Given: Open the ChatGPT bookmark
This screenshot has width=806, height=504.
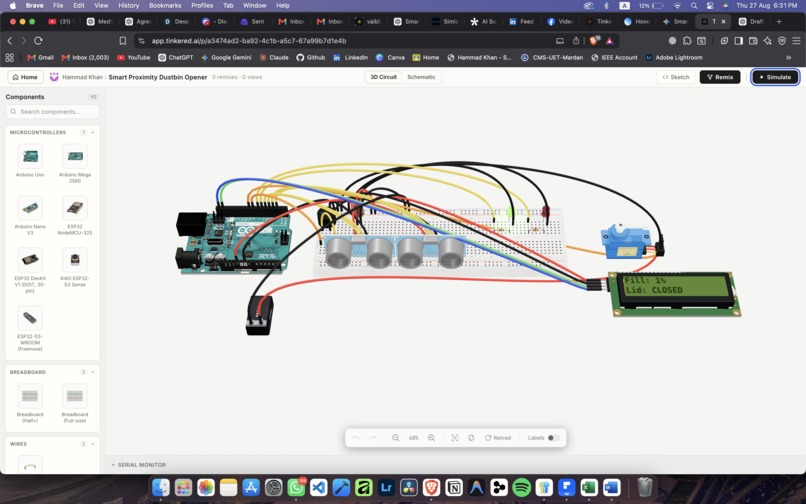Looking at the screenshot, I should pos(175,58).
